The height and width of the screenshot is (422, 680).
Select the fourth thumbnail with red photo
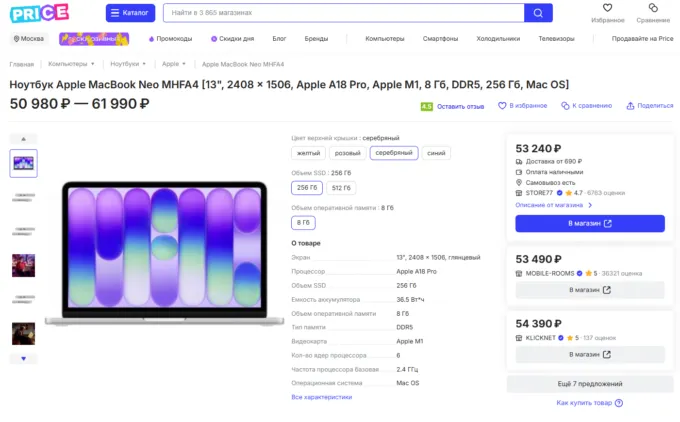click(23, 265)
